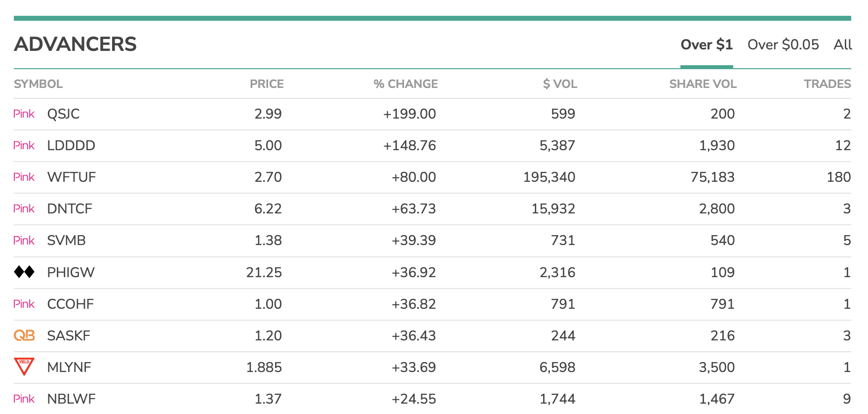
Task: Click the Pink tier icon beside CCOHF
Action: pos(24,304)
